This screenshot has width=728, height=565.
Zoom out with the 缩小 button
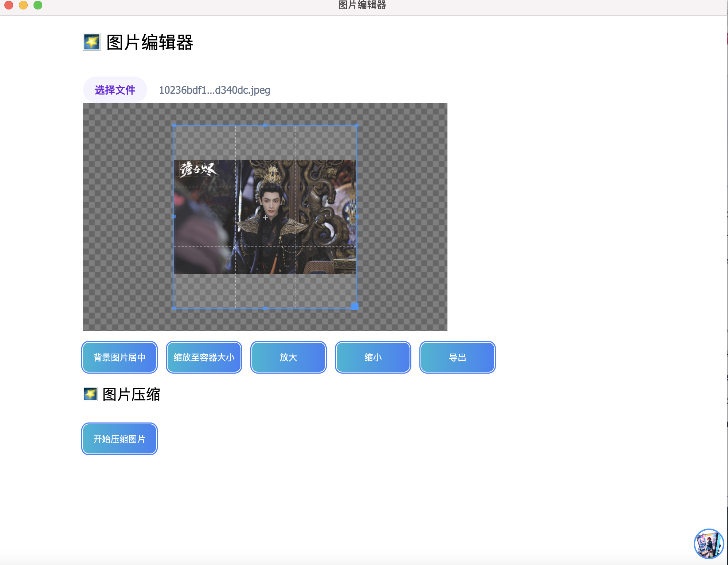(373, 357)
